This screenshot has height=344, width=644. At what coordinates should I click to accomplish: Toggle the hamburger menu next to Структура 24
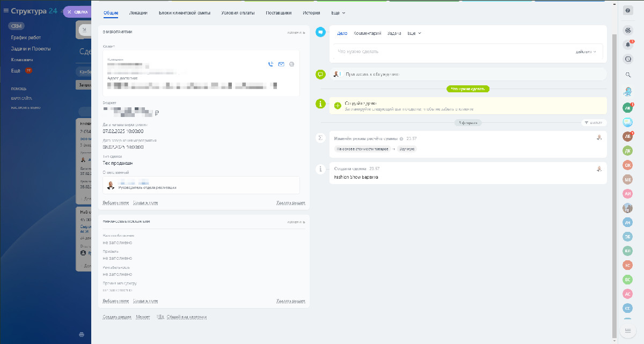5,11
